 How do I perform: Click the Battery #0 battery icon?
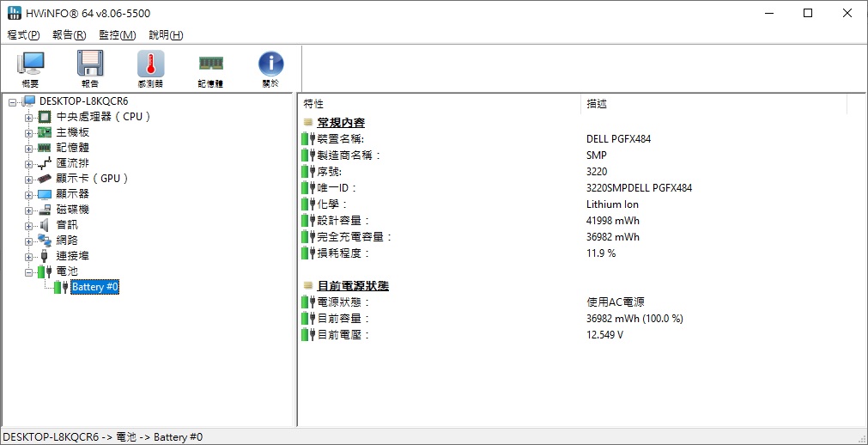61,287
